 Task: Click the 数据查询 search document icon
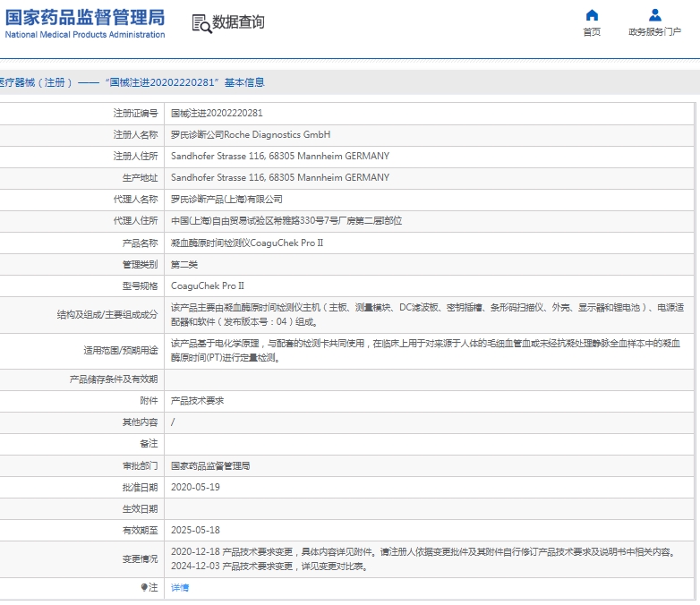tap(201, 23)
